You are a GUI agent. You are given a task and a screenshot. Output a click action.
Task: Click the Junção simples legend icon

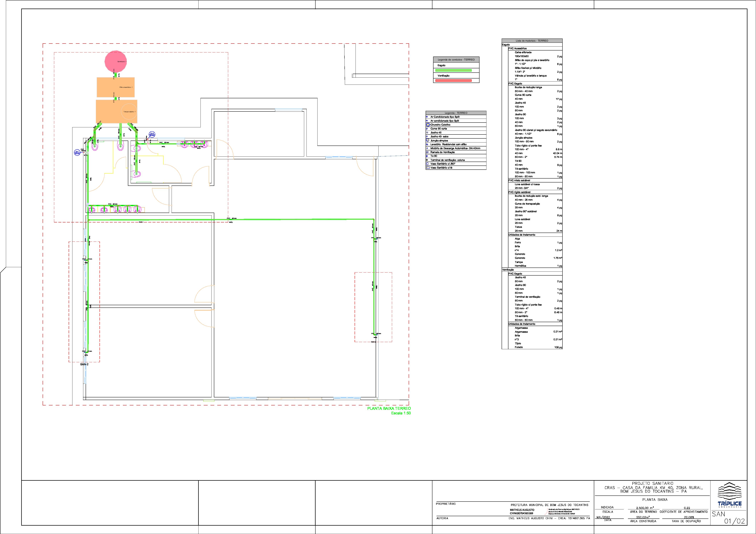(x=428, y=141)
